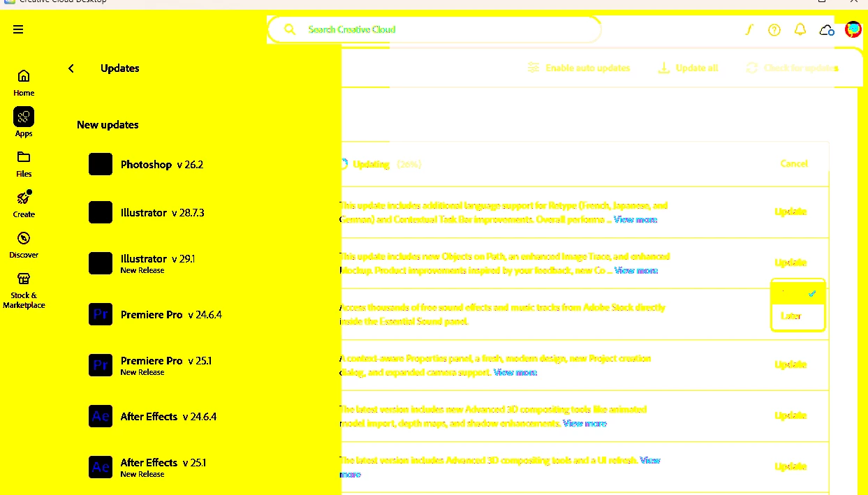868x495 pixels.
Task: Click the Premiere Pro v 24.6.4 label
Action: 171,314
